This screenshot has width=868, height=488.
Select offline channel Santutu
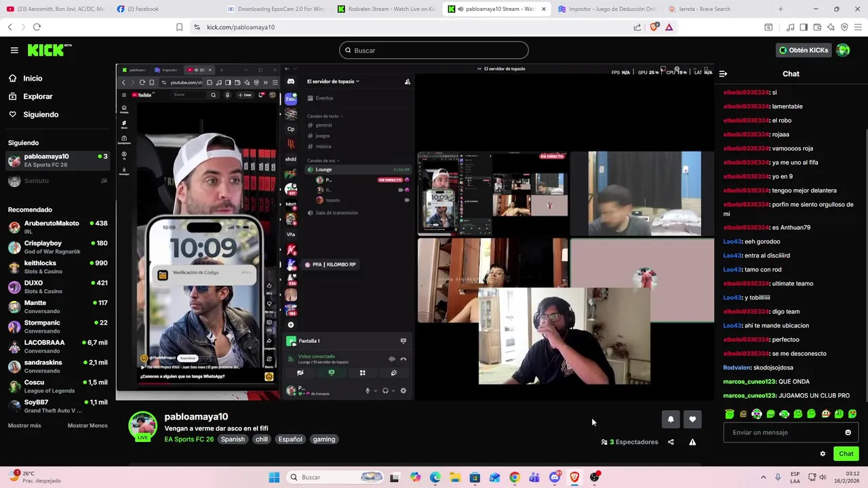(58, 181)
